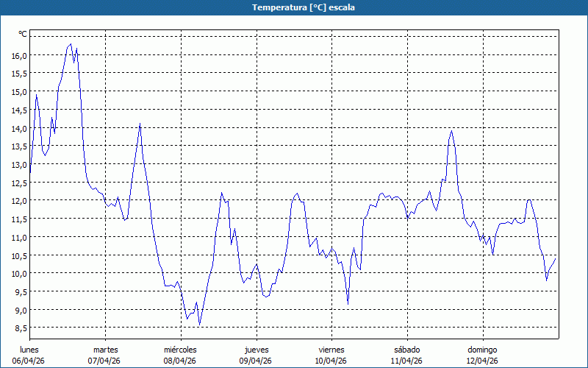Screen dimensions: 588x368
Task: Select the "sábado" day label
Action: click(407, 349)
